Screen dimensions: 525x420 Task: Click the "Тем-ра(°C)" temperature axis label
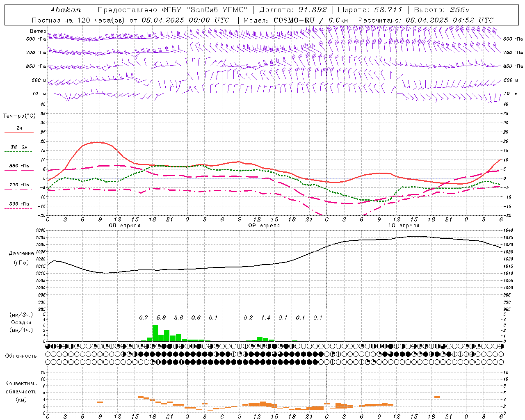pyautogui.click(x=19, y=116)
